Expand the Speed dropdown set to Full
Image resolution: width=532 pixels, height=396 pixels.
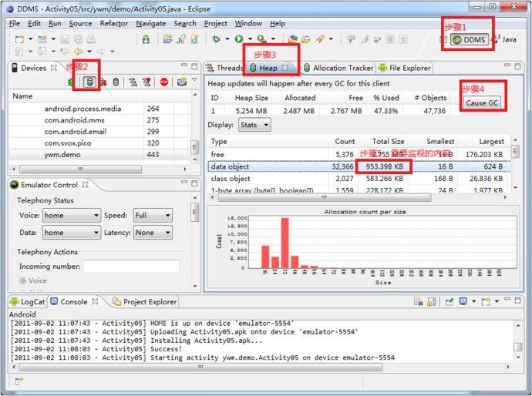tap(152, 216)
